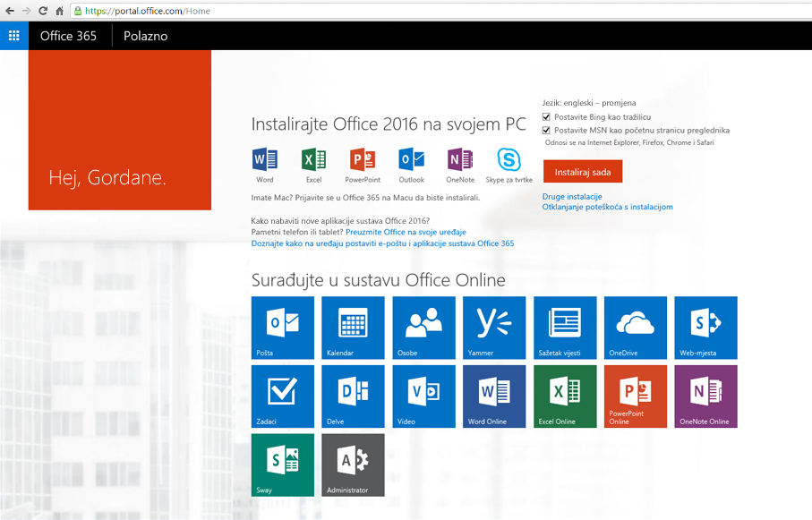Open the Doznajte kako na uređaju postaviti e-poštu link
This screenshot has height=520, width=812.
[x=382, y=243]
